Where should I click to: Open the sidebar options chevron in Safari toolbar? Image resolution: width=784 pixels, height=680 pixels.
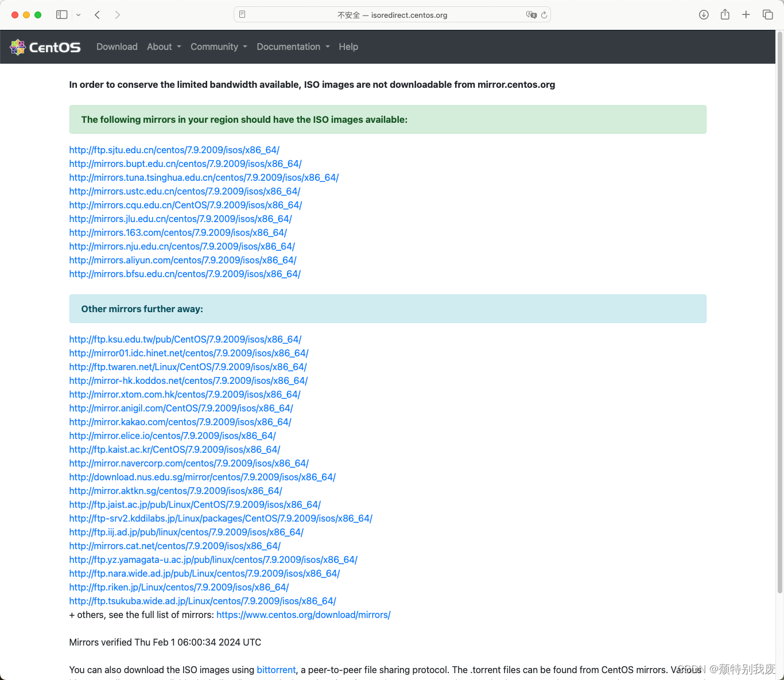pyautogui.click(x=79, y=15)
